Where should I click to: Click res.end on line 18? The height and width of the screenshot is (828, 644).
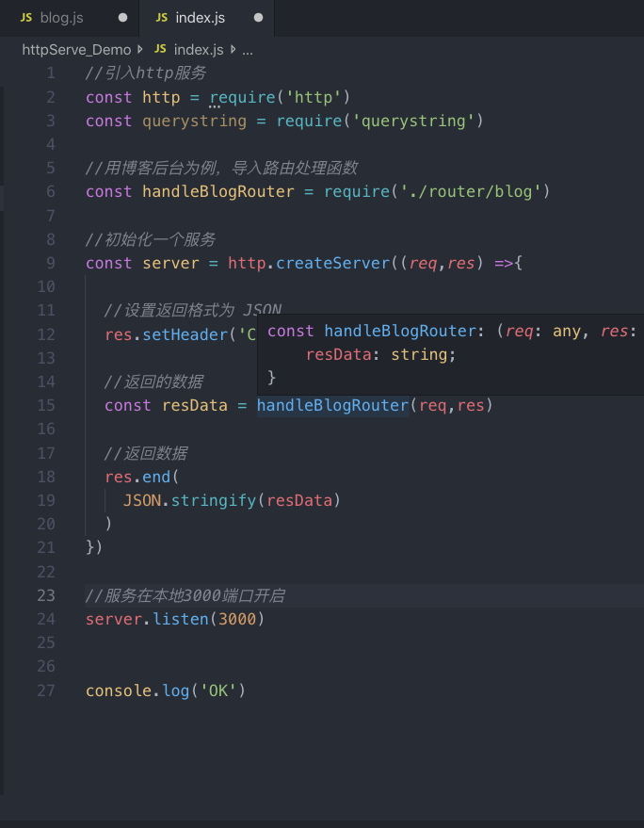[137, 477]
